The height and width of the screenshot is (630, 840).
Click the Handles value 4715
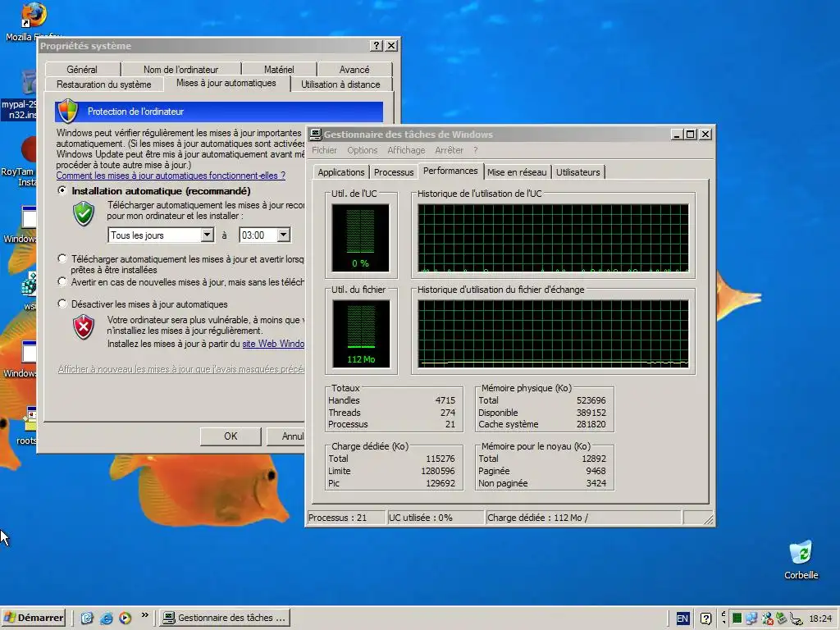click(x=445, y=400)
